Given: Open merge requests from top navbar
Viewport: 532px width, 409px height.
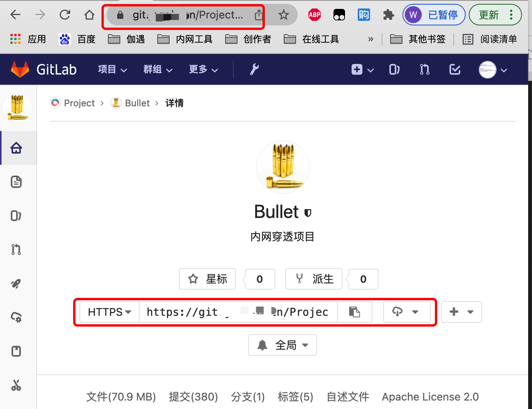Looking at the screenshot, I should pyautogui.click(x=424, y=69).
